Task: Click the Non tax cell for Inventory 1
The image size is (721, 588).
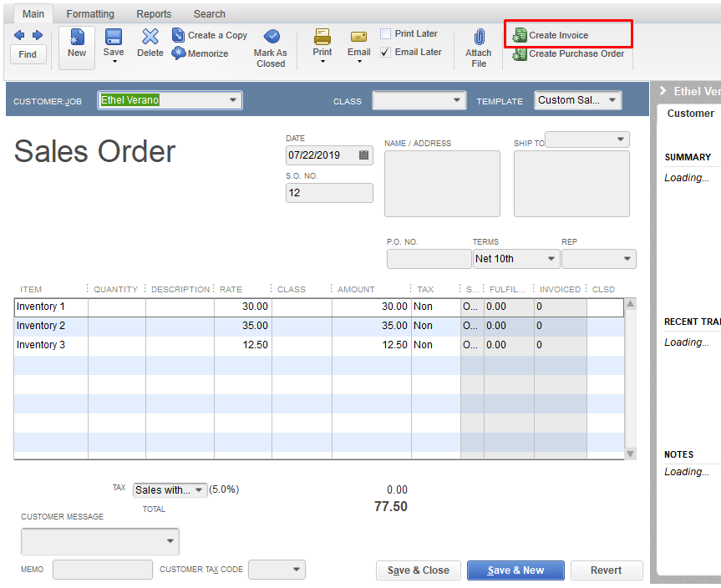Action: (436, 307)
